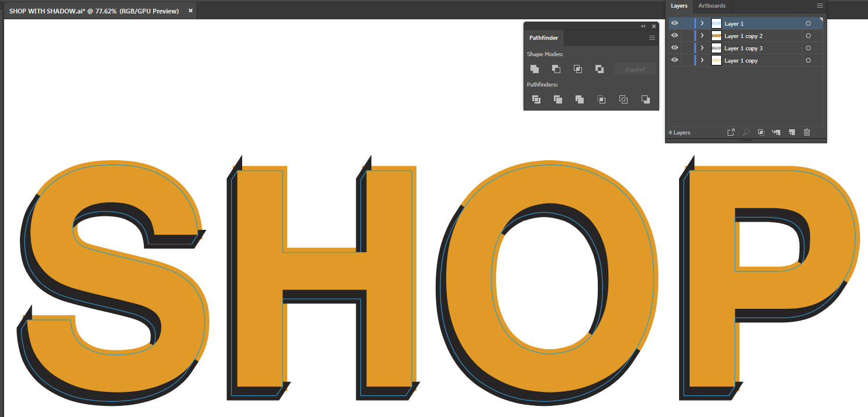Click the Expand button in Pathfinder

pyautogui.click(x=635, y=69)
